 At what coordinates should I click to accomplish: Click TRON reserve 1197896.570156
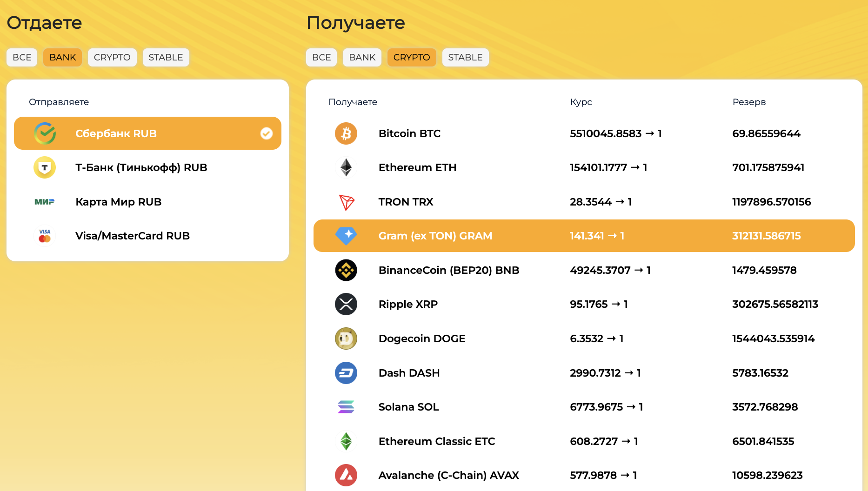[771, 202]
